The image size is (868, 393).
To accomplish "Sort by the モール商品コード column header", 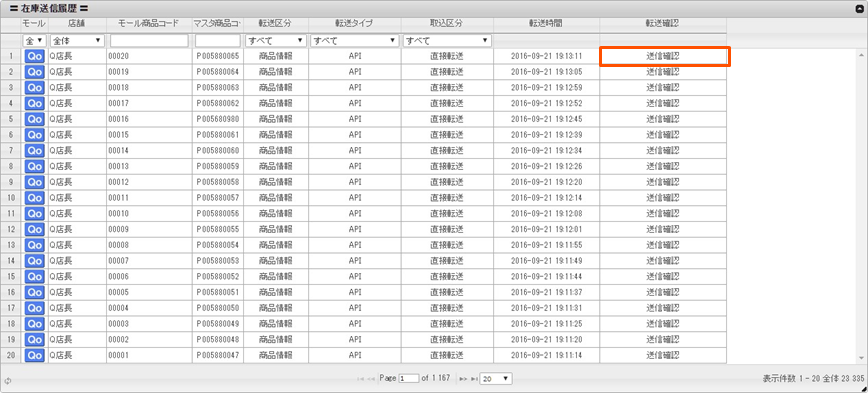I will (149, 23).
